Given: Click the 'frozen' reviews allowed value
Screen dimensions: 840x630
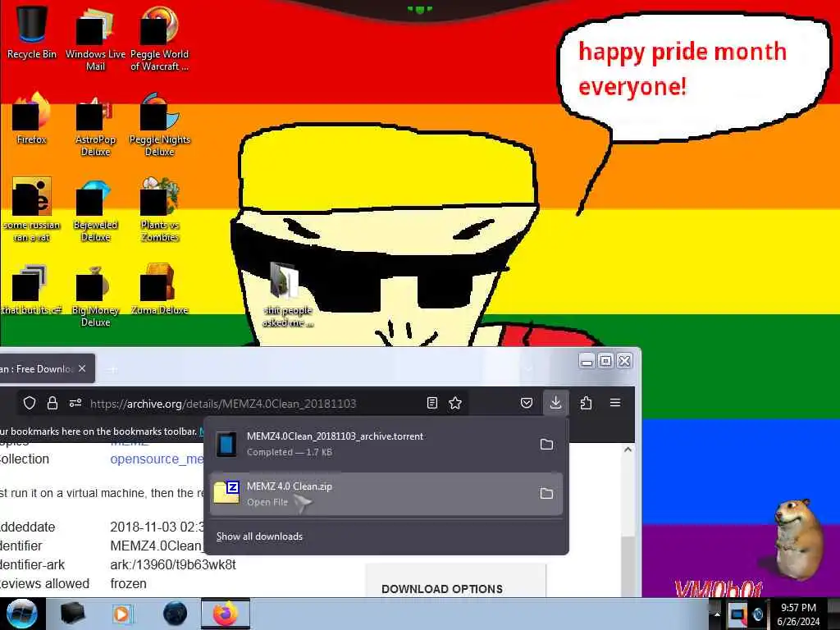Looking at the screenshot, I should 128,583.
